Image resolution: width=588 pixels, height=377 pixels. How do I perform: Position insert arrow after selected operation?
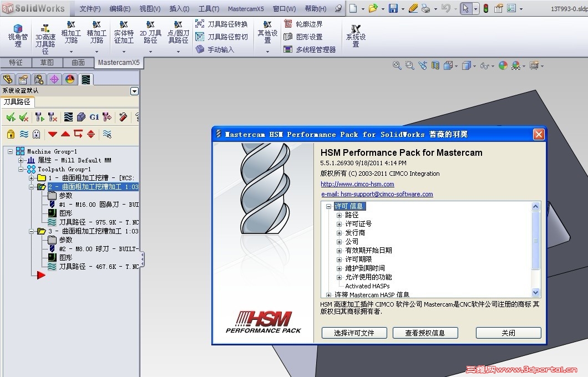point(78,134)
